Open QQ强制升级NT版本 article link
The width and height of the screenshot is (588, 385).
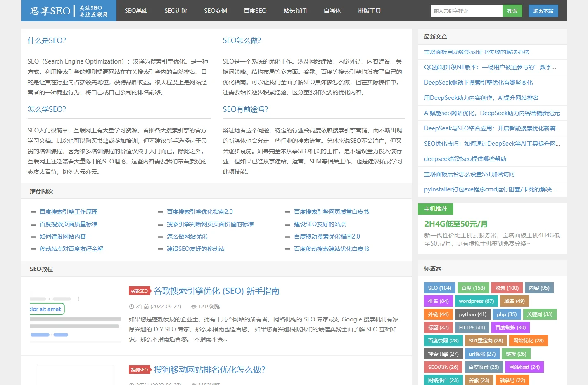pos(490,67)
